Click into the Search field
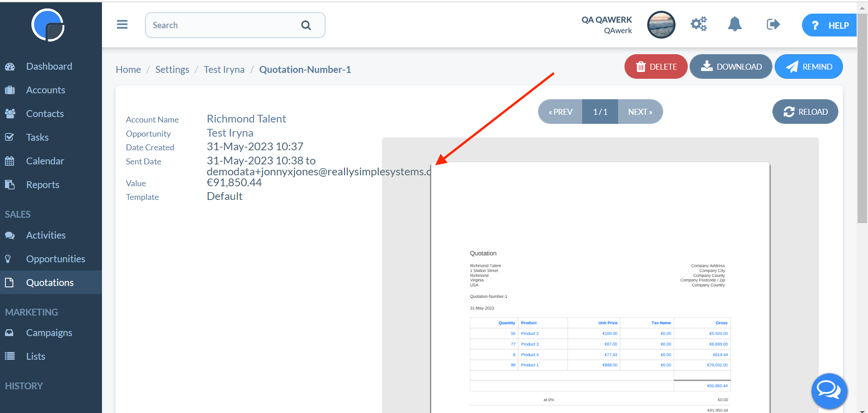The image size is (868, 413). (x=235, y=25)
